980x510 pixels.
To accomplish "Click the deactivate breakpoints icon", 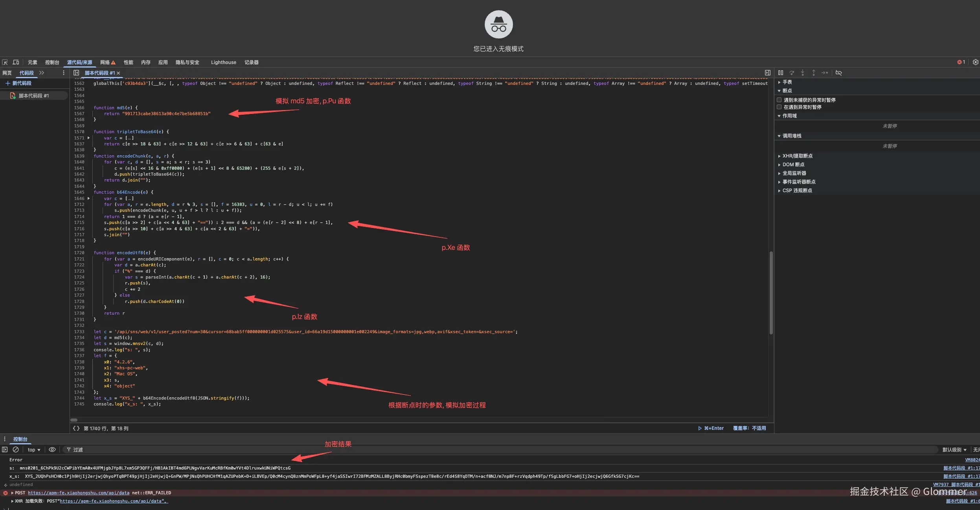I will [x=838, y=73].
